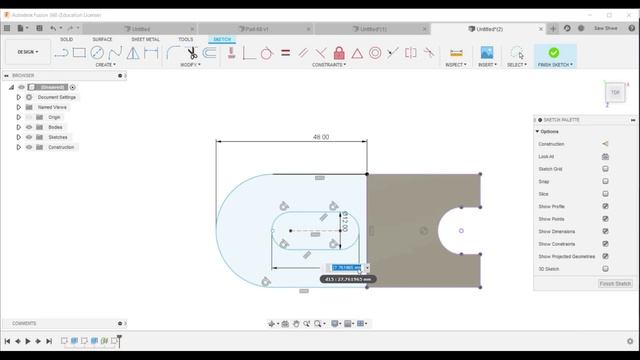Screen dimensions: 640x360
Task: Expand the Origin folder
Action: (18, 117)
